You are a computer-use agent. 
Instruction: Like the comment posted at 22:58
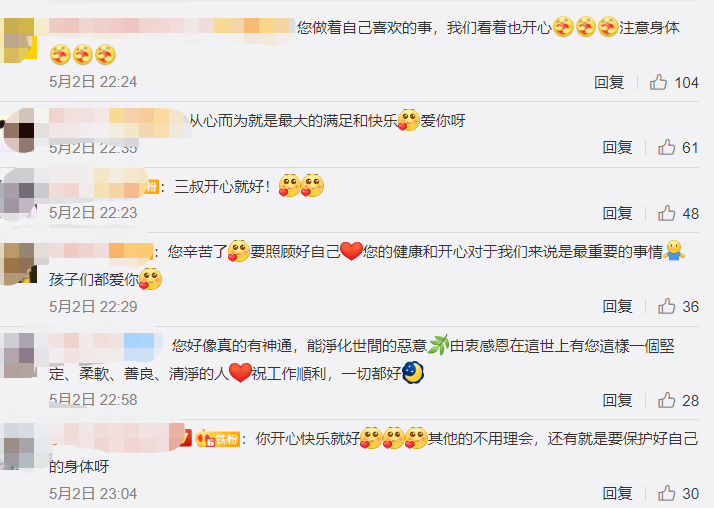coord(666,400)
